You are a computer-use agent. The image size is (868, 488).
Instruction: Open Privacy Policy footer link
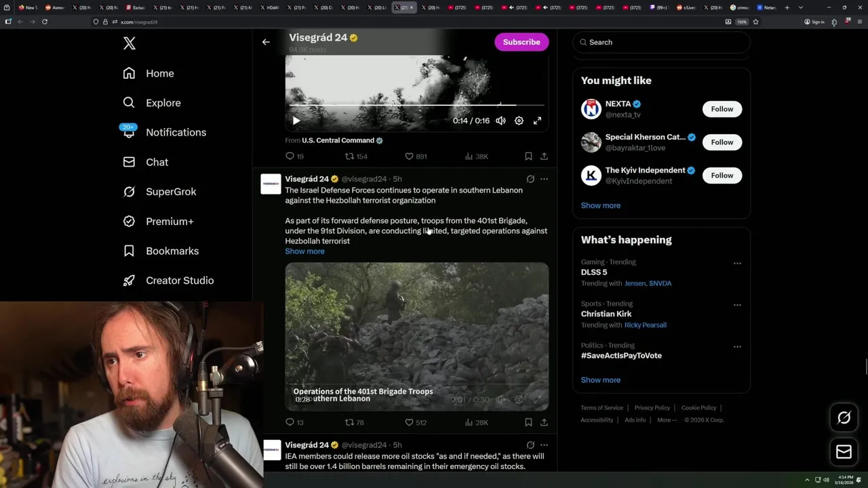pos(652,408)
